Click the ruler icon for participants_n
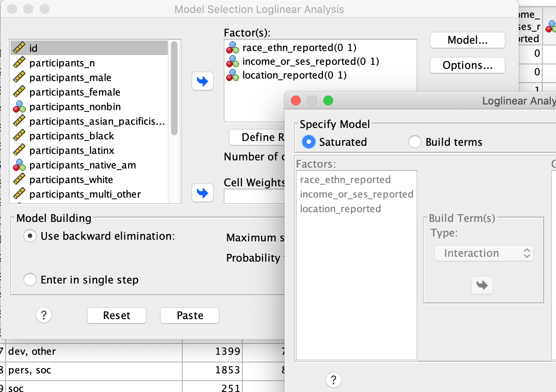This screenshot has width=556, height=392. point(19,63)
